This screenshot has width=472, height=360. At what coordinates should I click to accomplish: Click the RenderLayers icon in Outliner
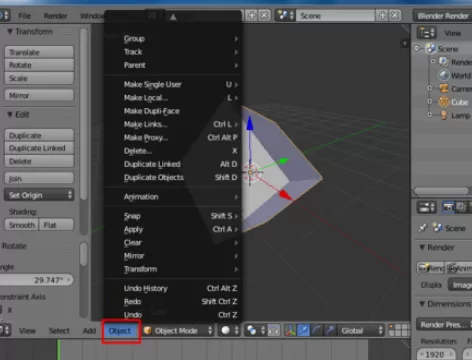[443, 62]
